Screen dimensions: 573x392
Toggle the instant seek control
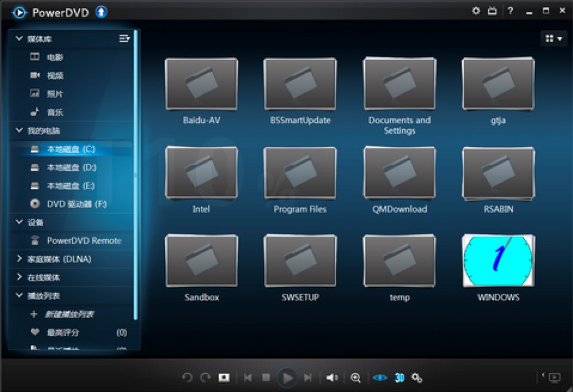click(x=379, y=378)
